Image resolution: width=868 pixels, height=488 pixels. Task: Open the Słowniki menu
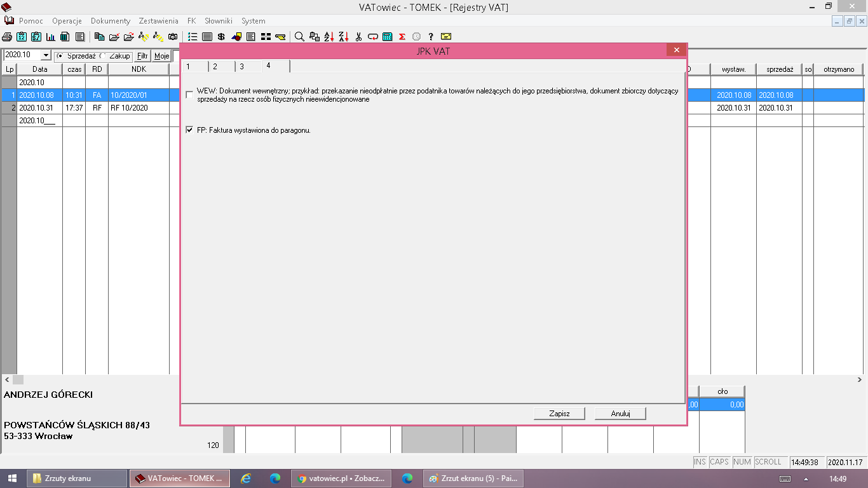pyautogui.click(x=219, y=21)
